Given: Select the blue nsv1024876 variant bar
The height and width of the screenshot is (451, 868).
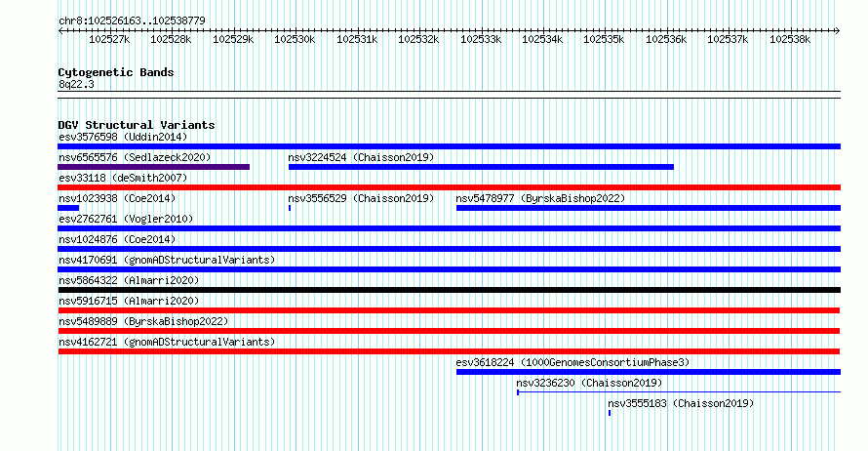Looking at the screenshot, I should point(449,249).
